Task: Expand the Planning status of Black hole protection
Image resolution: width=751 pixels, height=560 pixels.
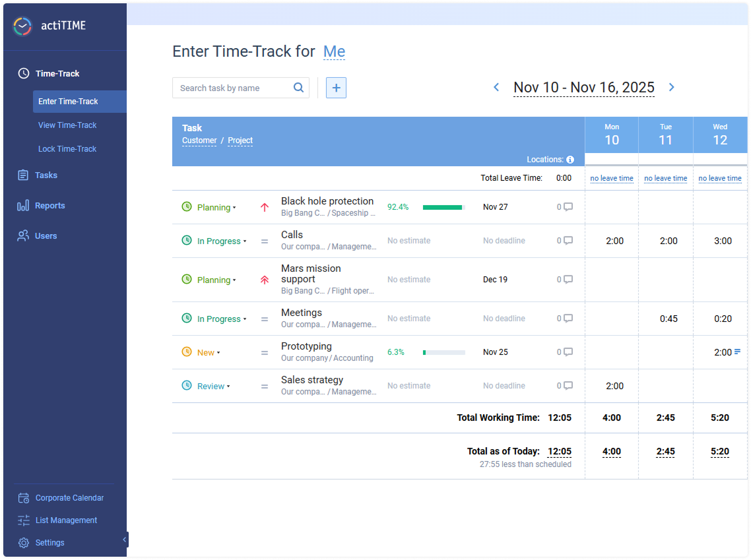Action: pos(216,208)
